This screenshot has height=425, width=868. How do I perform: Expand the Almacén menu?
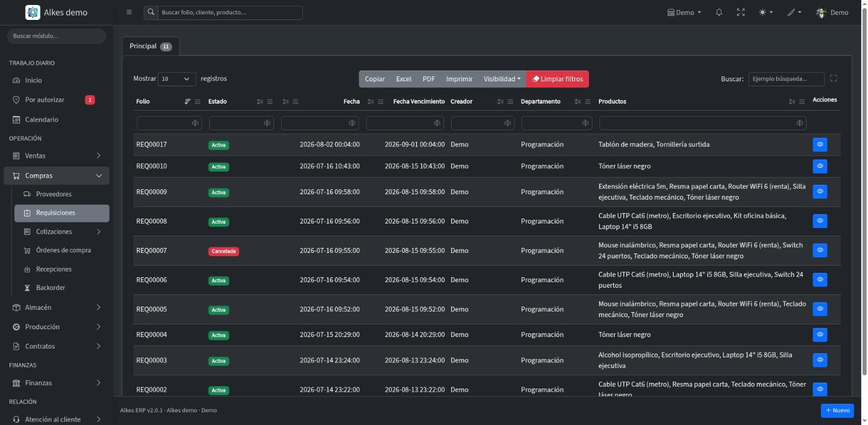(56, 308)
